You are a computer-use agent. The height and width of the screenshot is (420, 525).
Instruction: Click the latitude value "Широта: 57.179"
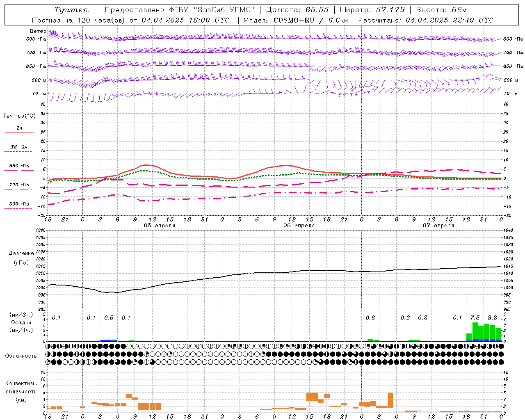click(x=373, y=10)
